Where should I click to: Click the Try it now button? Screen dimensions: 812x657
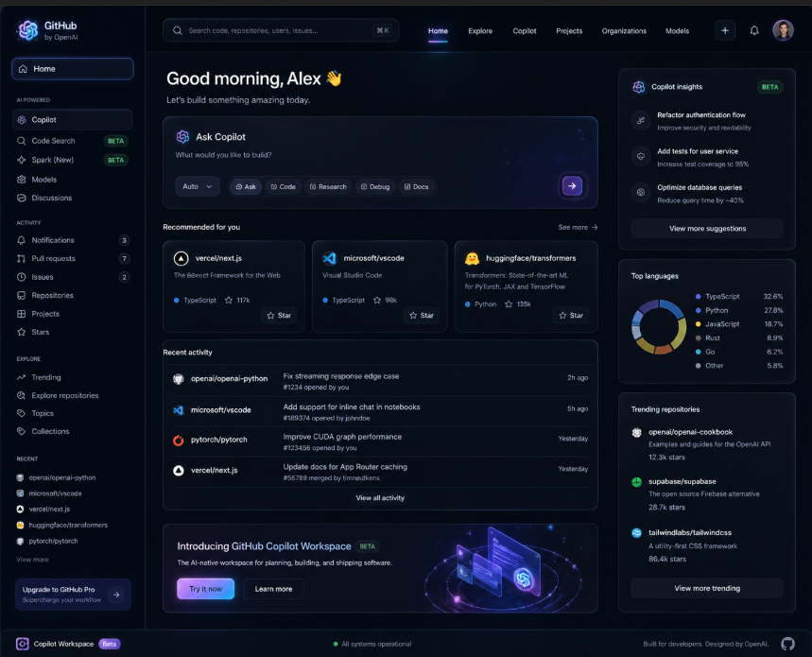[x=205, y=589]
